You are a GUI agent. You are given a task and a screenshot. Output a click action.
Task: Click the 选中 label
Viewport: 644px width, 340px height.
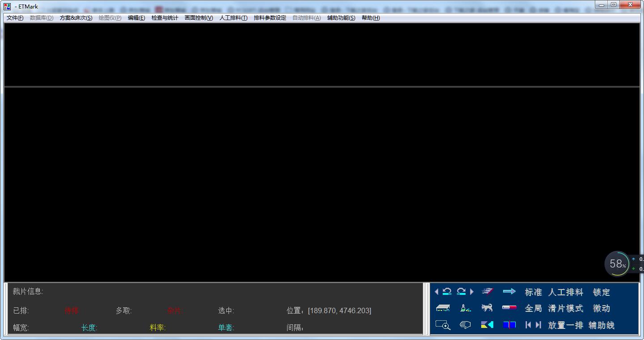[x=226, y=310]
